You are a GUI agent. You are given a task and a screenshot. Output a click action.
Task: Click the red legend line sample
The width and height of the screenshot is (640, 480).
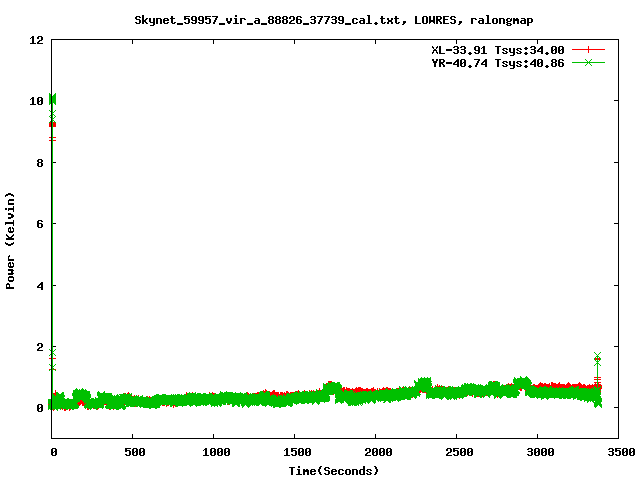(588, 50)
